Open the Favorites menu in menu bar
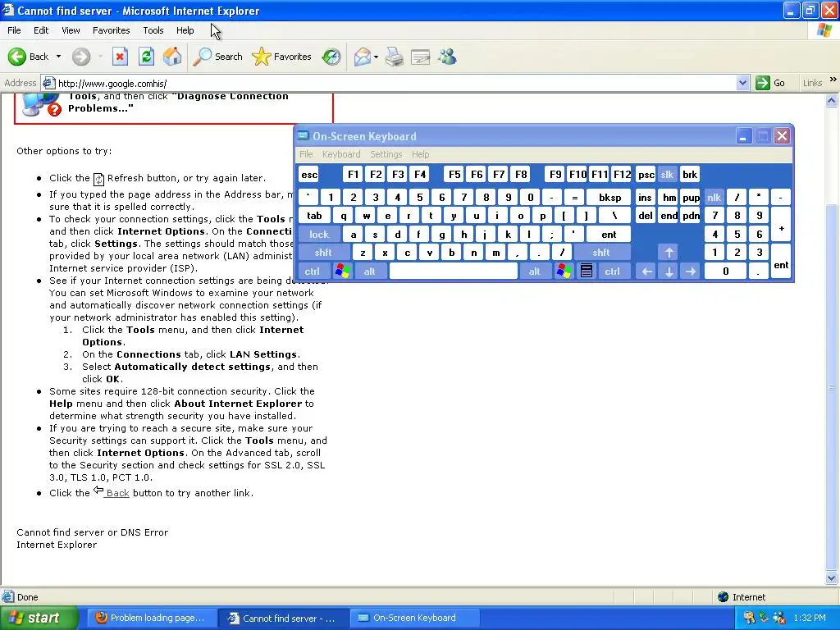 tap(111, 30)
